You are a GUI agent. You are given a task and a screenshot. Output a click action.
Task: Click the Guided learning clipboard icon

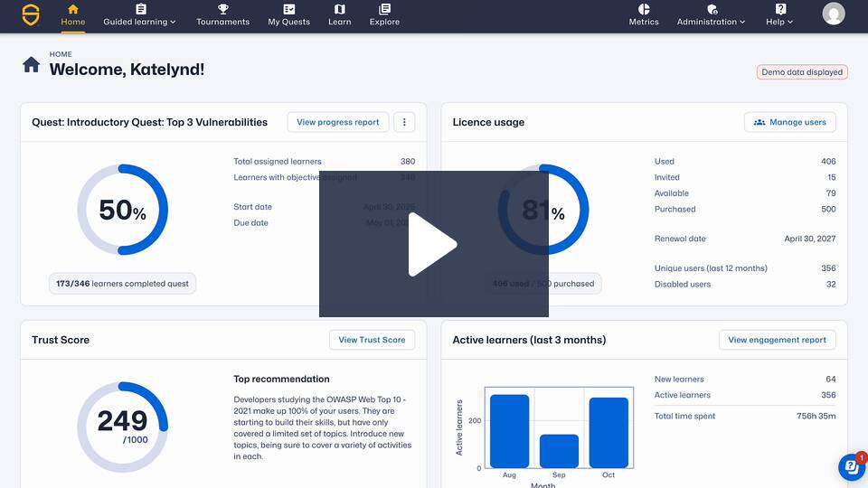(x=141, y=9)
